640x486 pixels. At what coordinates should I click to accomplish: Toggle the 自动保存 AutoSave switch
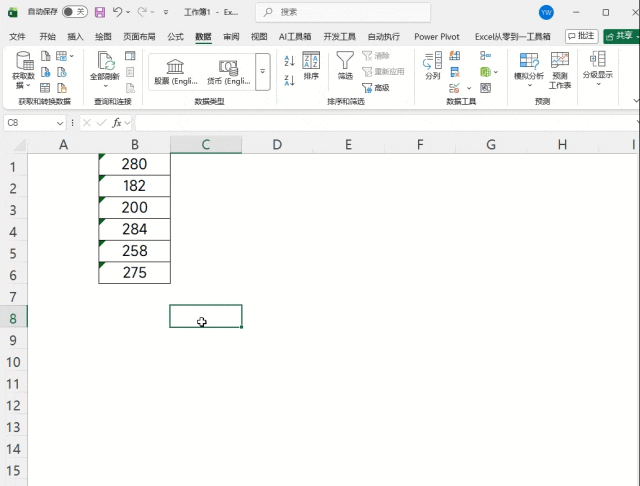pyautogui.click(x=75, y=12)
